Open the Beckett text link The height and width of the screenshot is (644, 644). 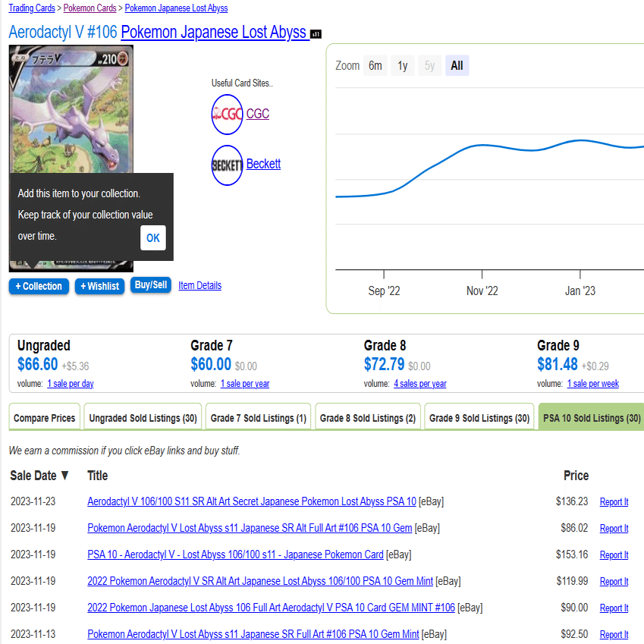point(263,164)
